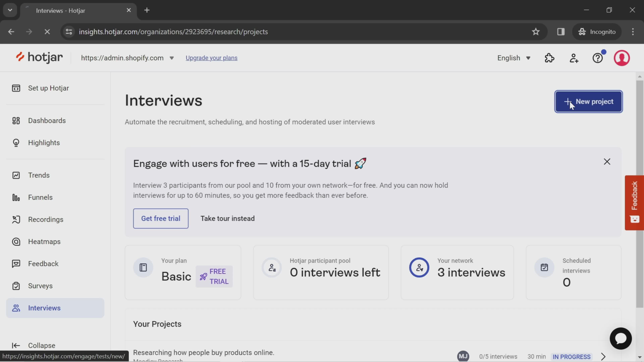Open a new browser tab
Screen dimensions: 644x362
click(x=147, y=10)
